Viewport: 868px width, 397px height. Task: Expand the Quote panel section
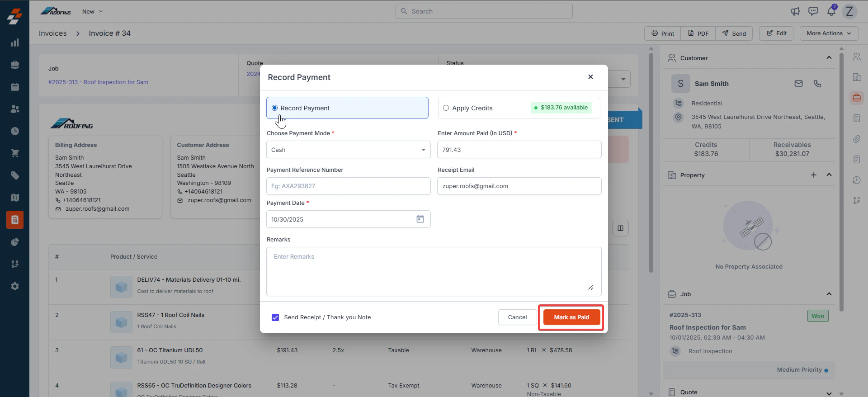(829, 392)
